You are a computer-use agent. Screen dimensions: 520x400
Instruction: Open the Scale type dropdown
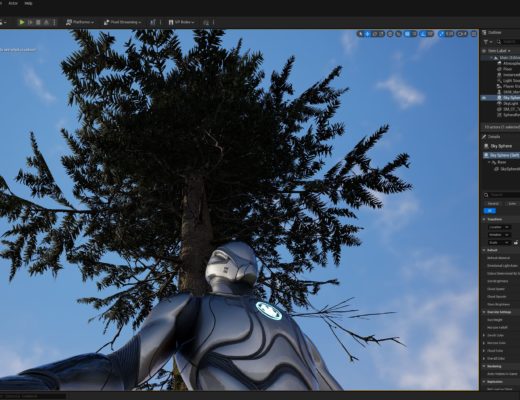(x=499, y=243)
